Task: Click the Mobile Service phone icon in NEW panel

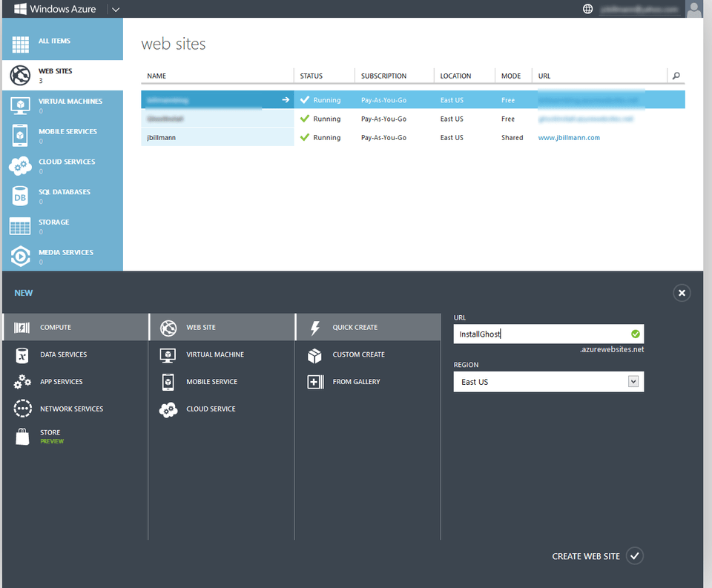Action: 168,382
